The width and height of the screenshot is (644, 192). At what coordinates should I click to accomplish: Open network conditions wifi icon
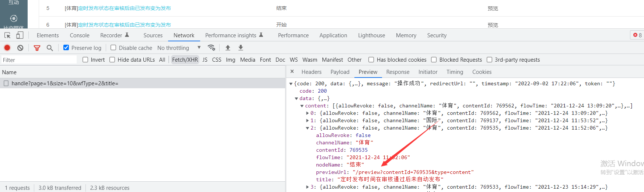point(211,48)
